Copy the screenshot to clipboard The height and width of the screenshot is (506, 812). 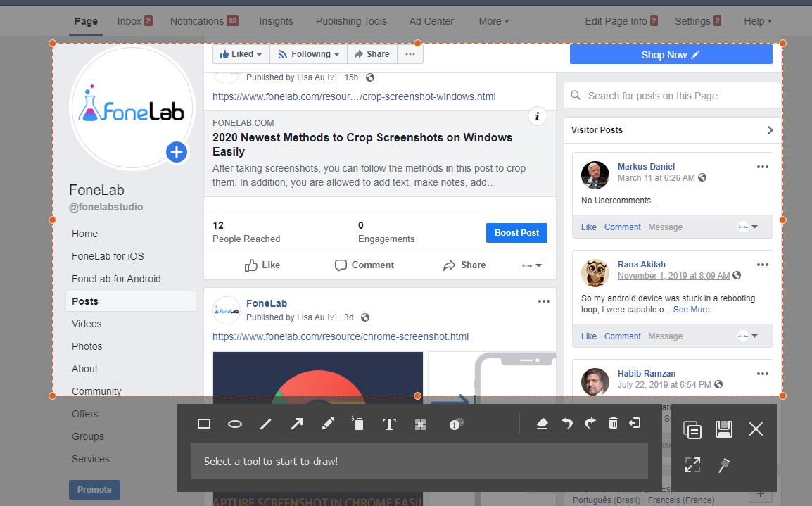pos(692,429)
